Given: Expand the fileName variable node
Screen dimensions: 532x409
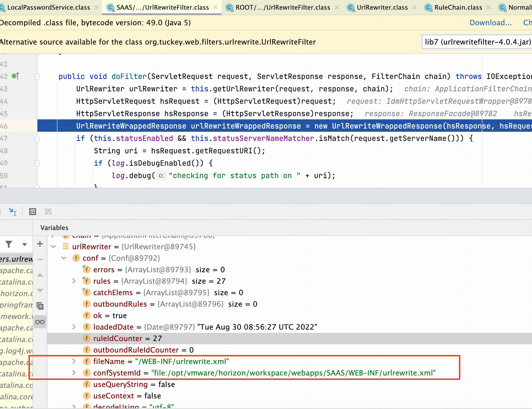Looking at the screenshot, I should pyautogui.click(x=74, y=361).
